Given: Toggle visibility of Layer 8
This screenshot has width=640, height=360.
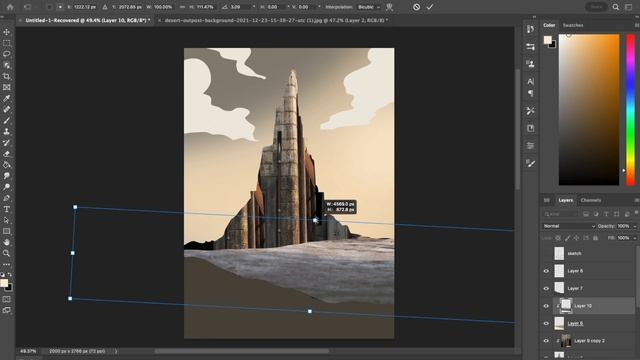Looking at the screenshot, I should (546, 271).
